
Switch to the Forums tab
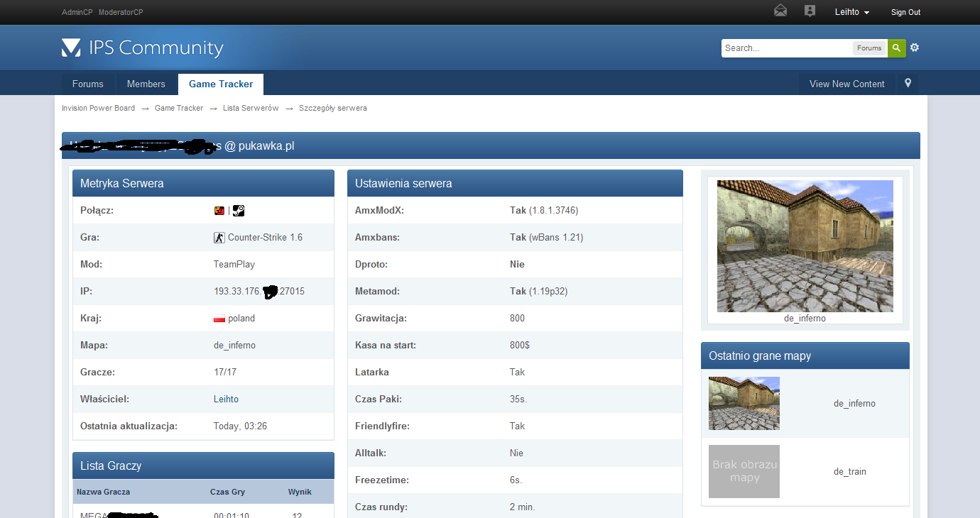87,84
